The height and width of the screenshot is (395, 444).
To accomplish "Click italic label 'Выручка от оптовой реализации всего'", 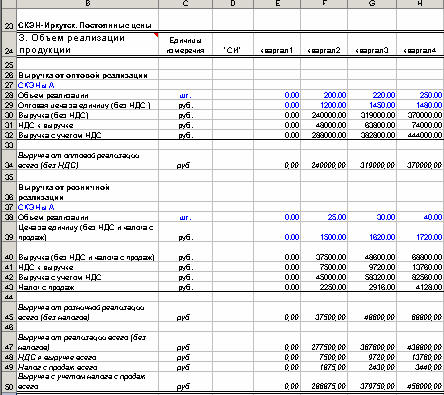I will [x=79, y=160].
